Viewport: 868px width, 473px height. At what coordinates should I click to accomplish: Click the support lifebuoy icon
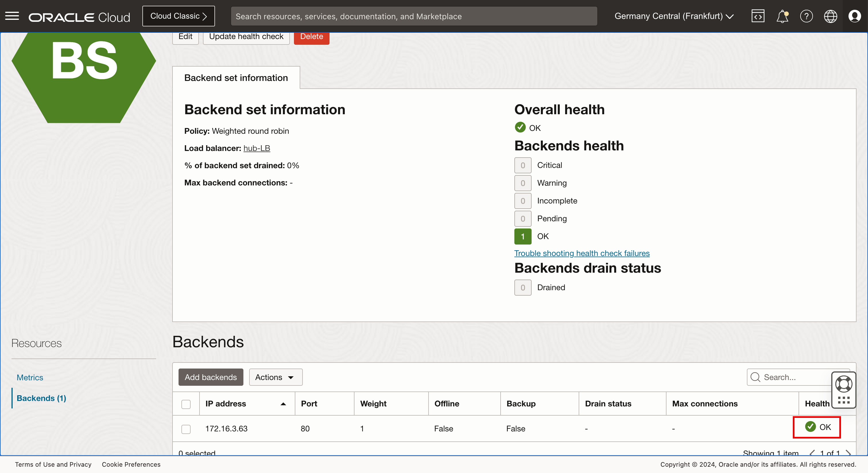843,384
